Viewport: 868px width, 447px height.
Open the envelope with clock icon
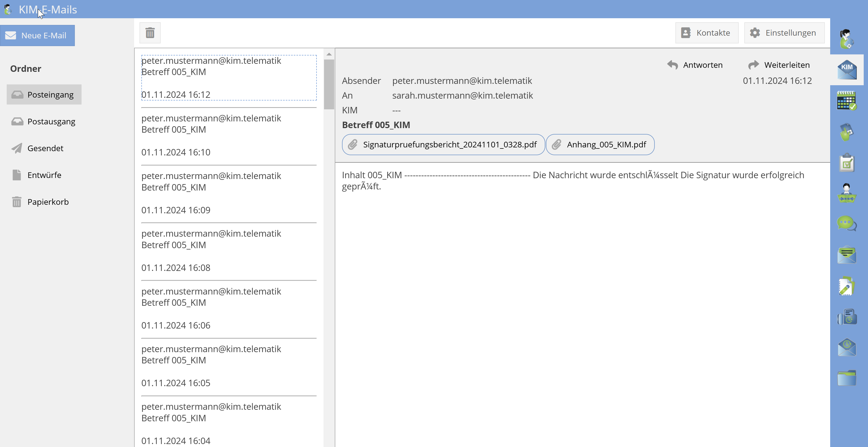click(x=847, y=347)
